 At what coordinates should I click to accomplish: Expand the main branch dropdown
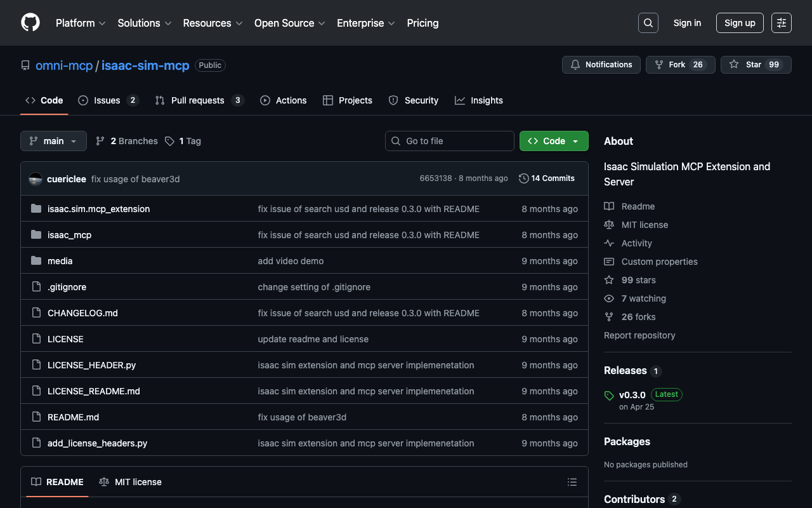click(53, 141)
